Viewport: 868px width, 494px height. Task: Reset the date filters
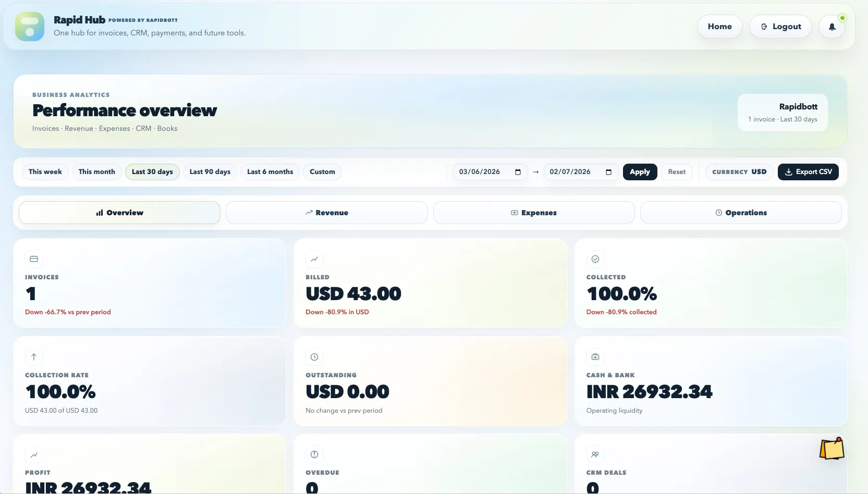point(677,172)
